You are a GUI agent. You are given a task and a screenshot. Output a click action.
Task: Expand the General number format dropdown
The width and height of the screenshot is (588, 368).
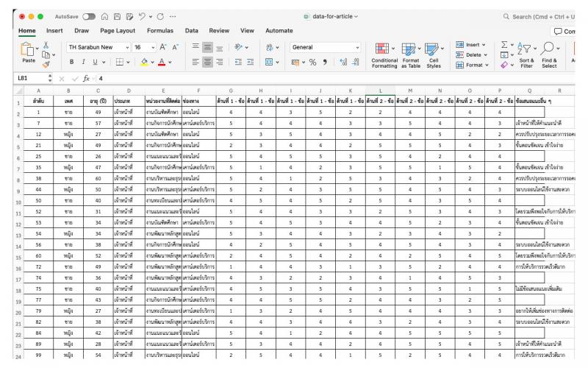pyautogui.click(x=326, y=47)
